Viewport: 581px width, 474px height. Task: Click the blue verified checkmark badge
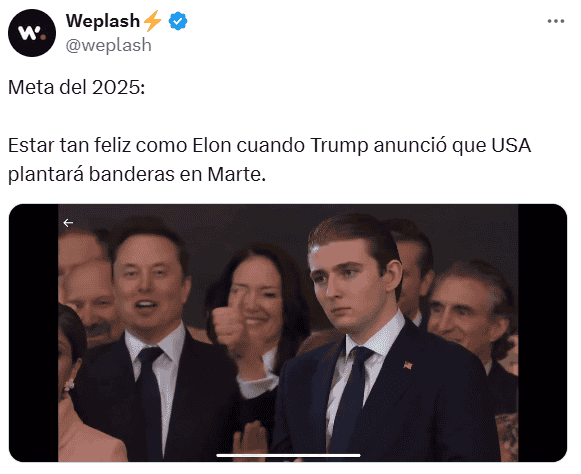(178, 21)
